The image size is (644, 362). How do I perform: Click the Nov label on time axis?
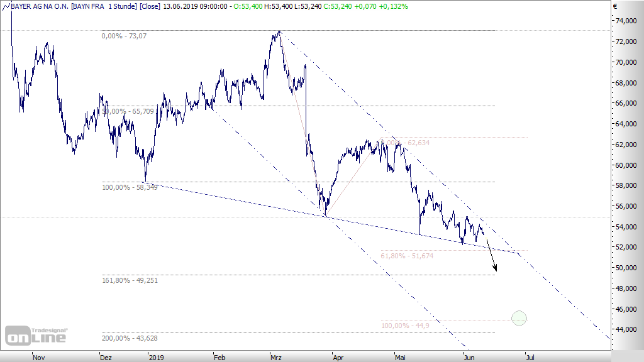tap(38, 358)
